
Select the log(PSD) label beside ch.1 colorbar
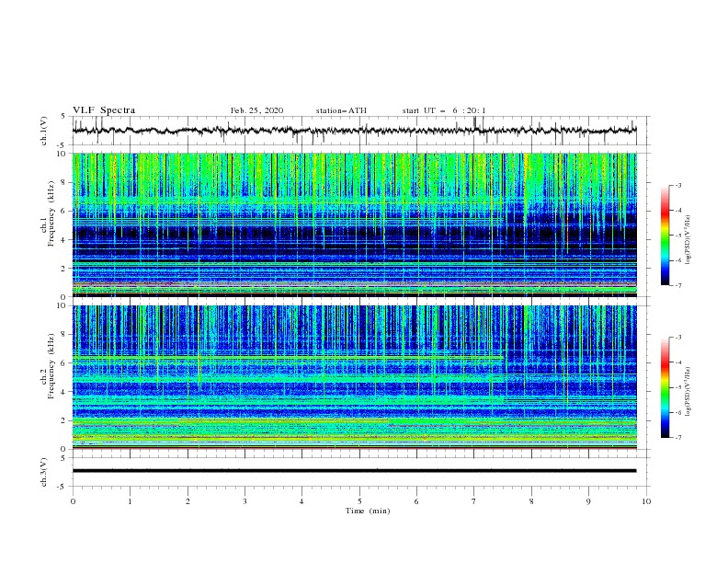pyautogui.click(x=688, y=239)
